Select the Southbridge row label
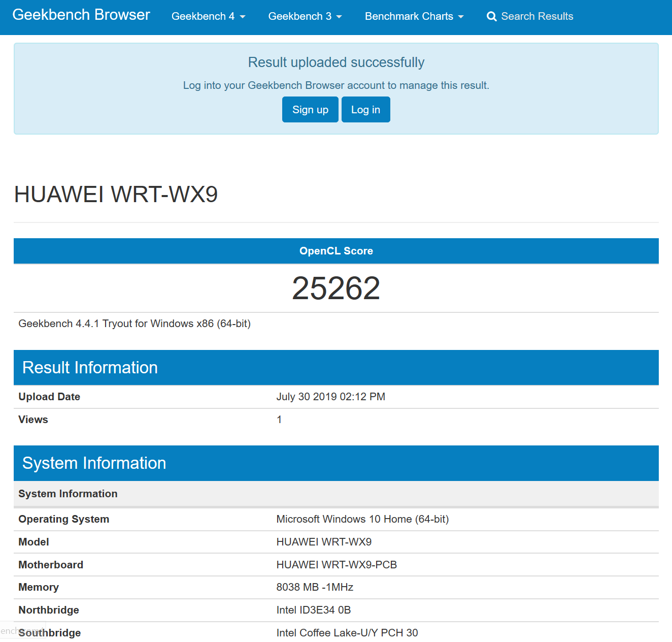Viewport: 672px width, 642px height. (50, 633)
